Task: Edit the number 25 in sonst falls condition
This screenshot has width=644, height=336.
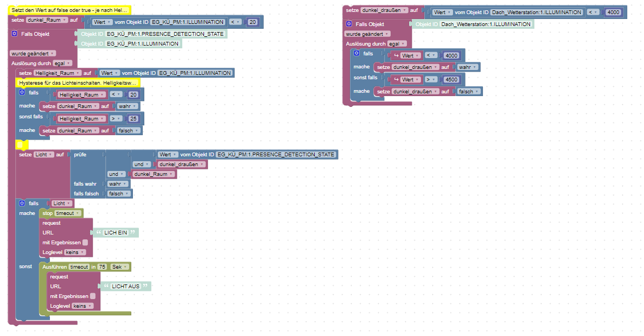Action: tap(133, 119)
